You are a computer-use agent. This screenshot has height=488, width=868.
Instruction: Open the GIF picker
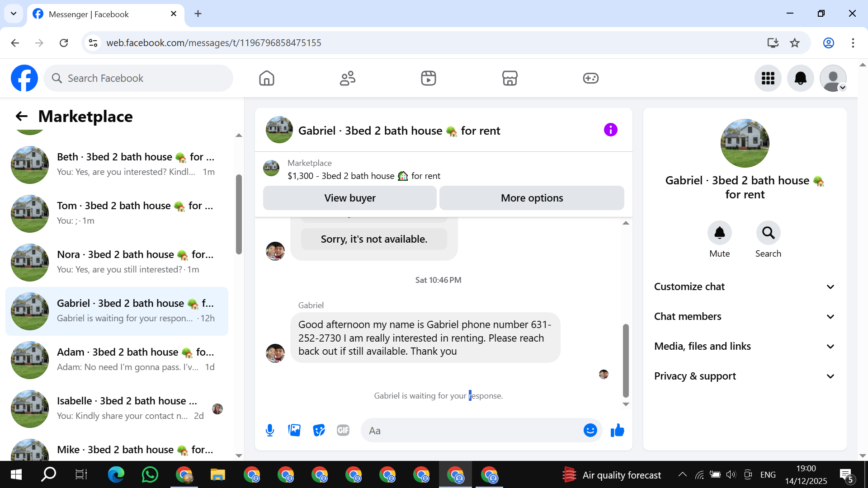click(343, 430)
